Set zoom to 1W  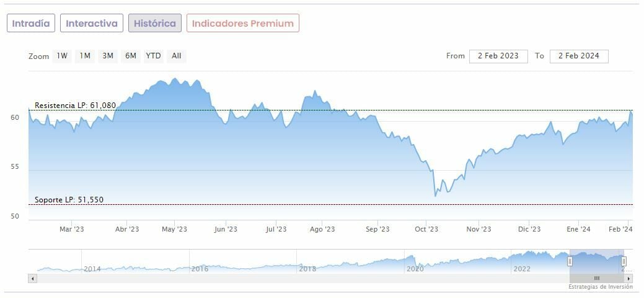click(x=62, y=56)
